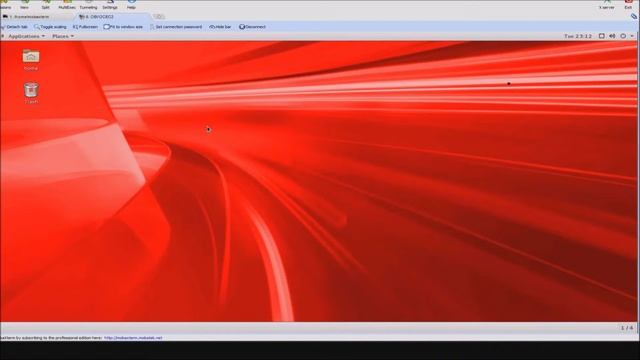640x360 pixels.
Task: Open the Settings toolbar item
Action: tap(110, 4)
